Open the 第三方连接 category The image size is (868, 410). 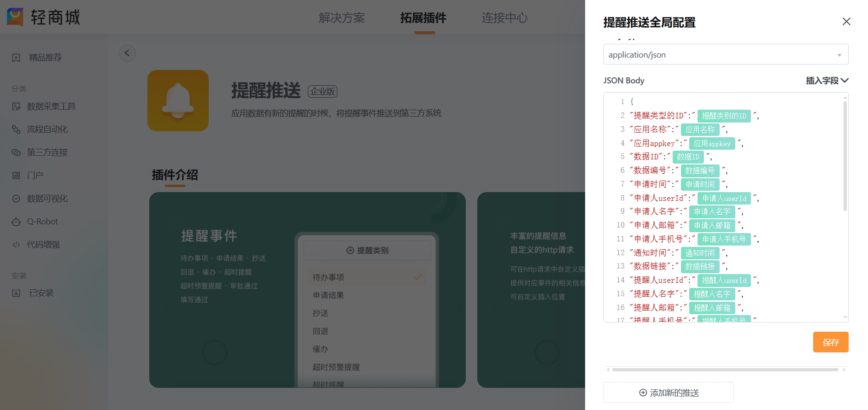[47, 152]
